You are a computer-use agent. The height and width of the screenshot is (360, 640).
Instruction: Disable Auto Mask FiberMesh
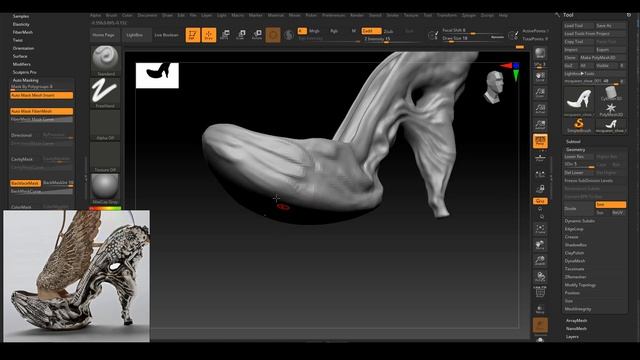(x=42, y=111)
